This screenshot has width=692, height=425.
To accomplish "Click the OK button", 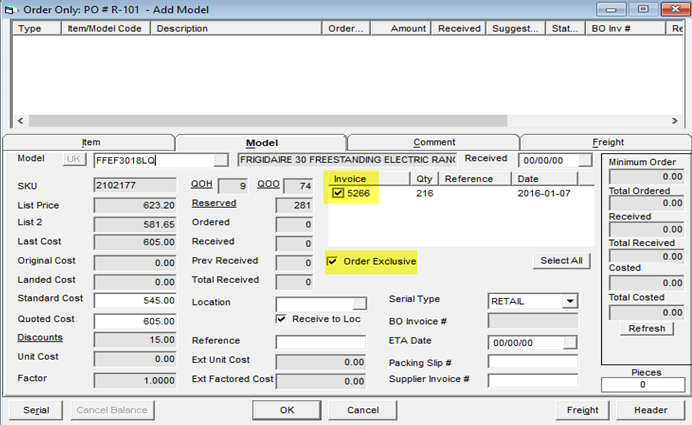I will (x=287, y=410).
